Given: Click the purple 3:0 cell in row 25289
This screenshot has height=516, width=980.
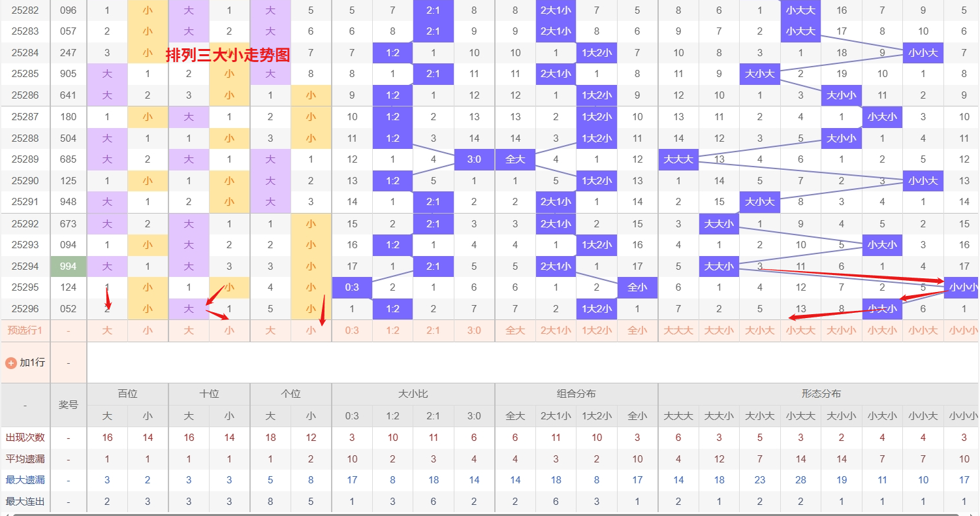Looking at the screenshot, I should (x=474, y=159).
